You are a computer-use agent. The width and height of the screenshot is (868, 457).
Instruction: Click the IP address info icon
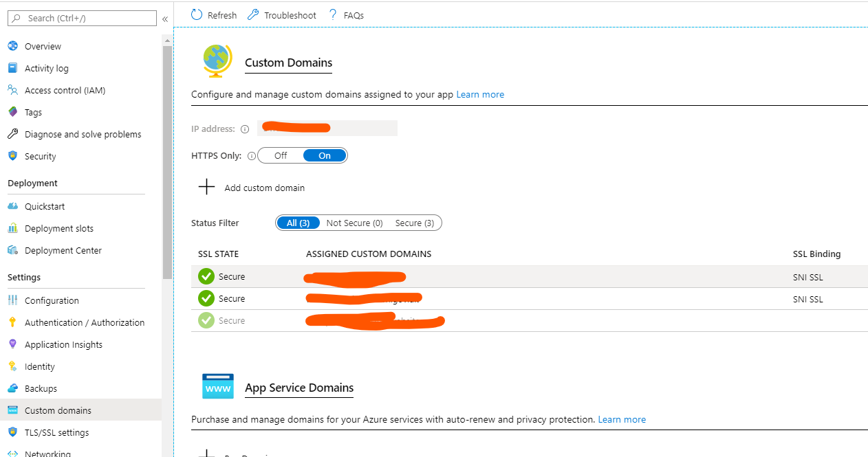point(245,129)
